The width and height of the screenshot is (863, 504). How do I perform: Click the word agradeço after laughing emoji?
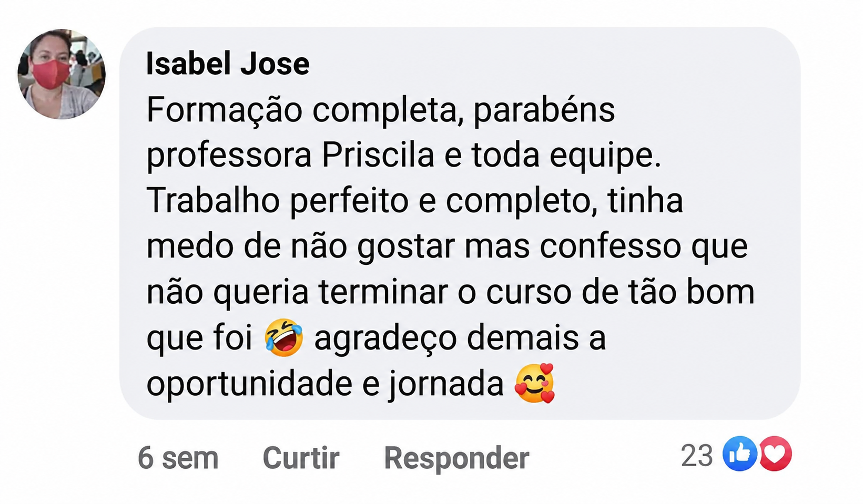pos(385,338)
